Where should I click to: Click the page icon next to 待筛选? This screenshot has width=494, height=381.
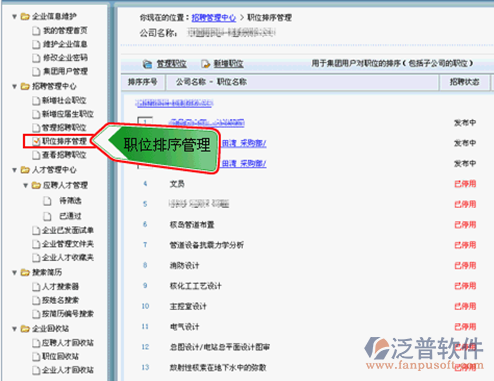[x=47, y=201]
